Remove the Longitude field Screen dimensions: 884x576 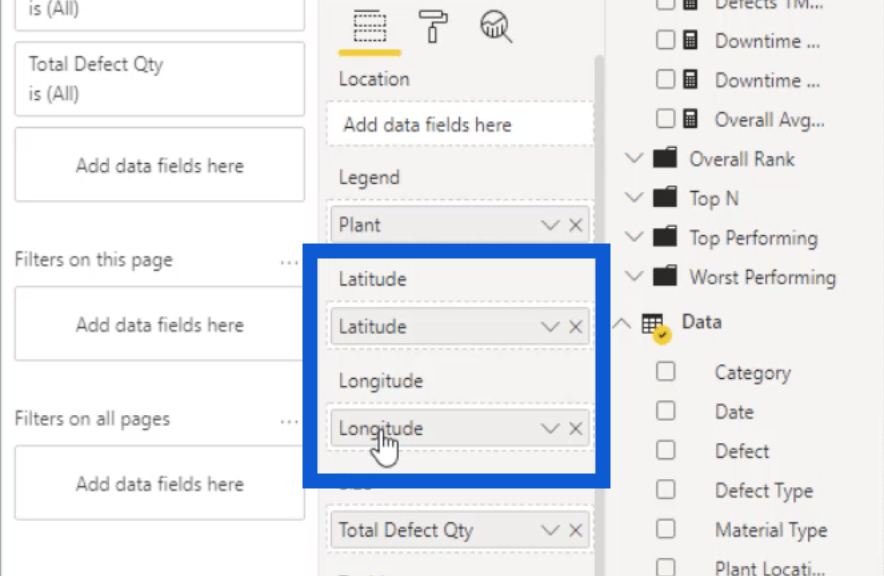576,429
